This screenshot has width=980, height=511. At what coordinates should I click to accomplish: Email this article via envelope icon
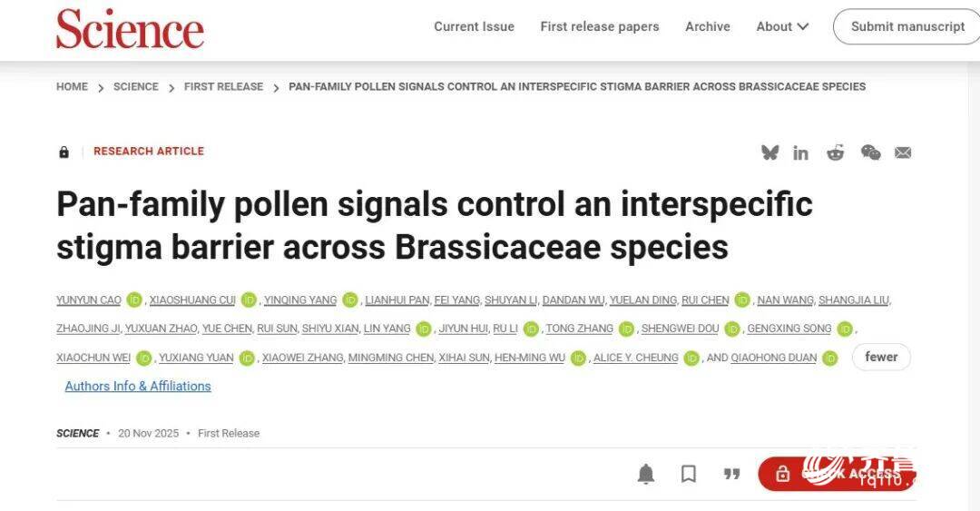903,152
